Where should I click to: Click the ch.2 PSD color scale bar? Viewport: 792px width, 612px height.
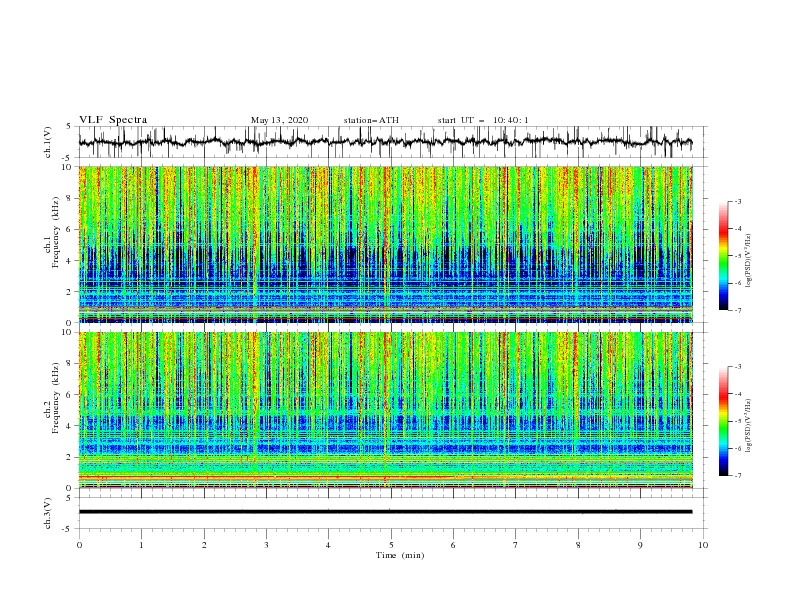[723, 421]
